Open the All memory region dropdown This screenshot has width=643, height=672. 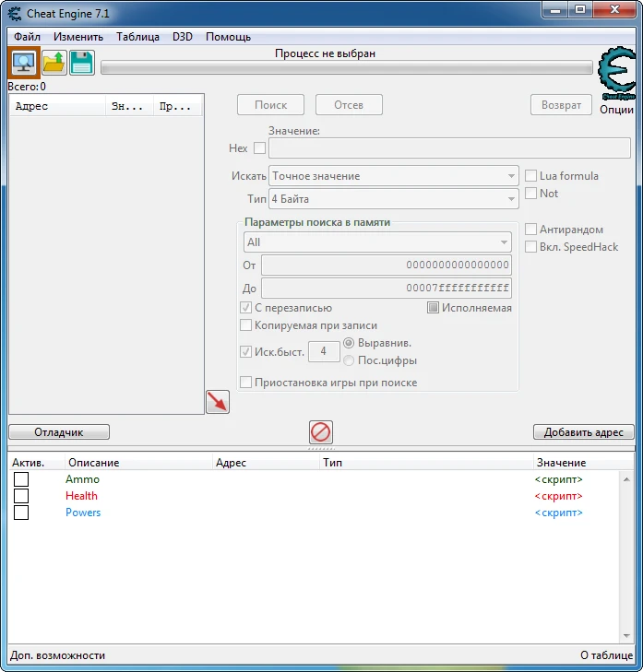[x=377, y=242]
